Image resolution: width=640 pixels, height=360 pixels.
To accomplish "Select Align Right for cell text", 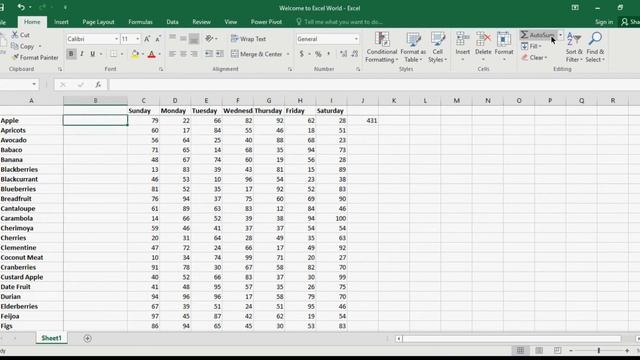I will pyautogui.click(x=194, y=54).
